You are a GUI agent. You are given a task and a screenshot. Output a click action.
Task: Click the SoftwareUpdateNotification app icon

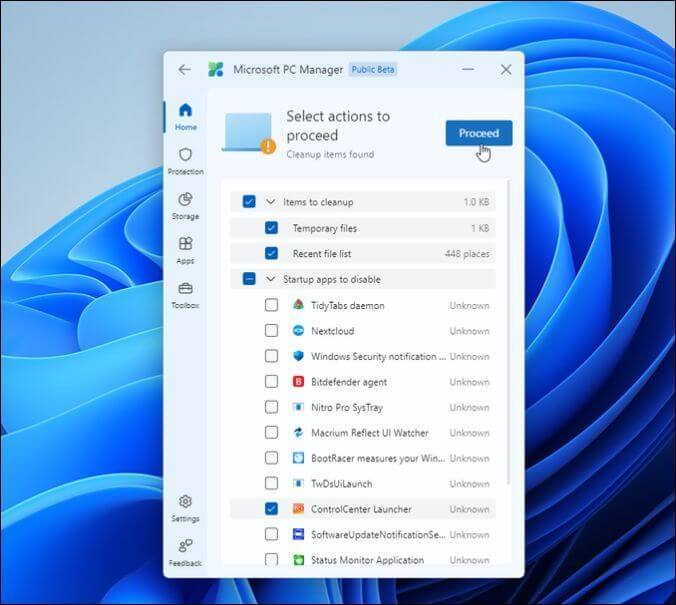[x=298, y=534]
